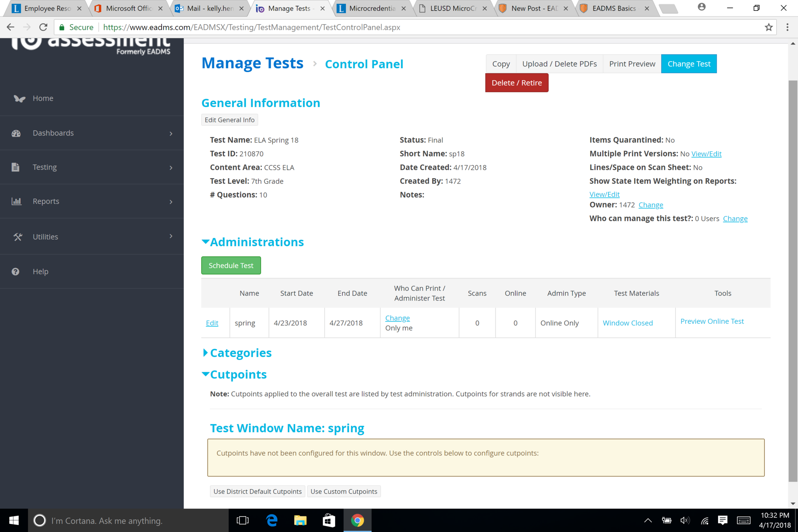Bookmark page with the star icon

768,27
